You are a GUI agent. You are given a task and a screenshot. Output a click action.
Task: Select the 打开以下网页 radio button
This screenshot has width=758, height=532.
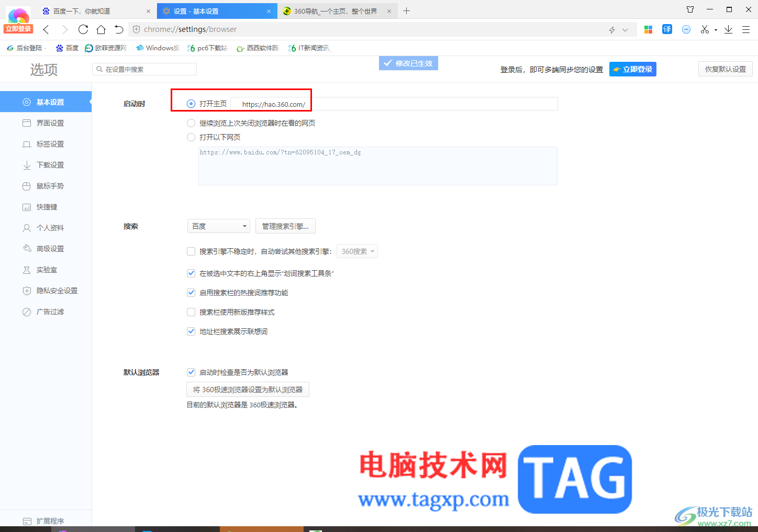point(191,137)
